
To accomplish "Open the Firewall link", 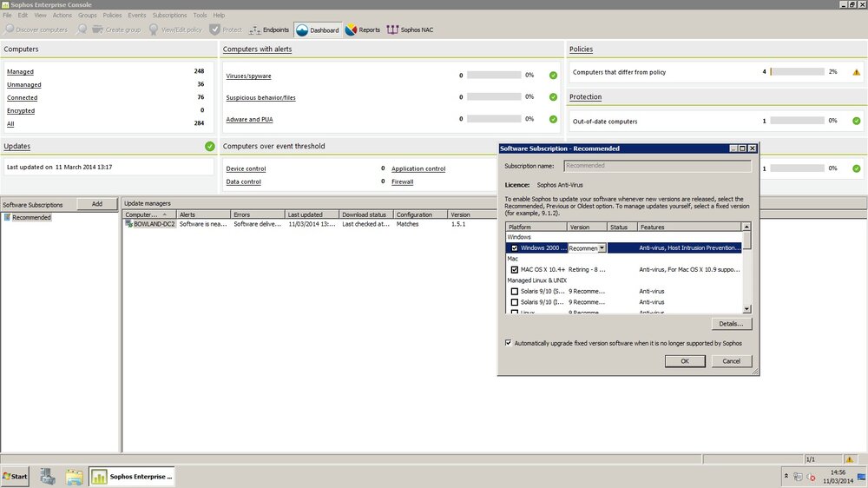I will pos(403,181).
